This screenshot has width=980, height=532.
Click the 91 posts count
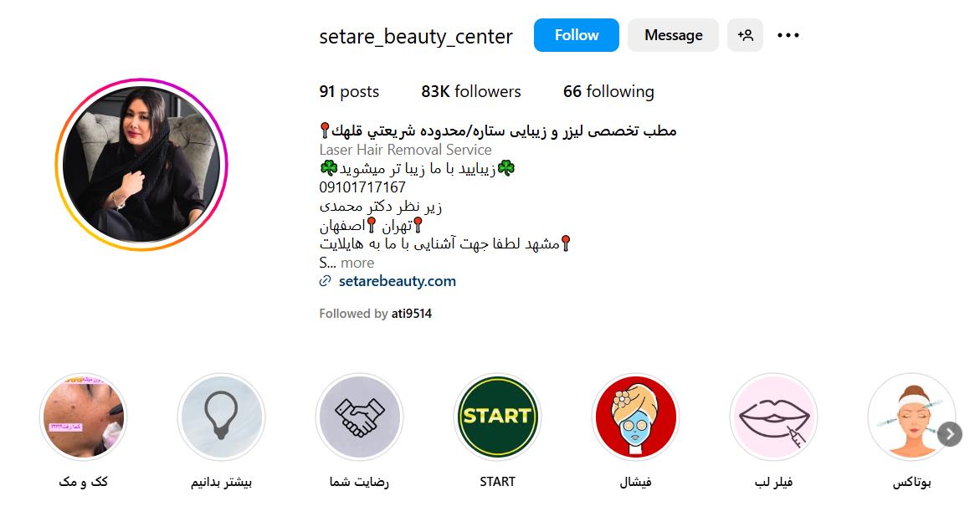coord(349,91)
